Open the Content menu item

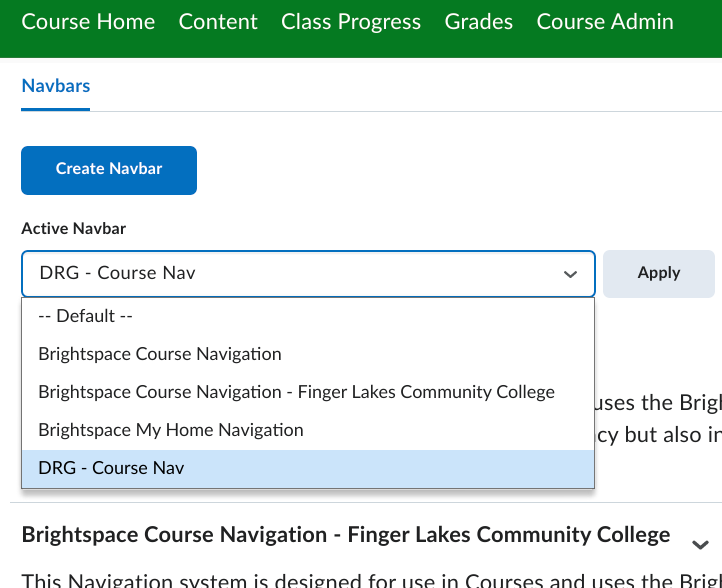coord(218,22)
